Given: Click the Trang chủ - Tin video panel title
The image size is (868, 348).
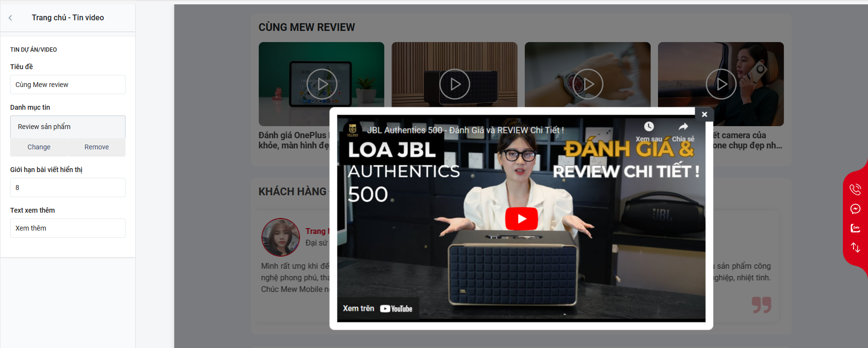Looking at the screenshot, I should tap(68, 18).
